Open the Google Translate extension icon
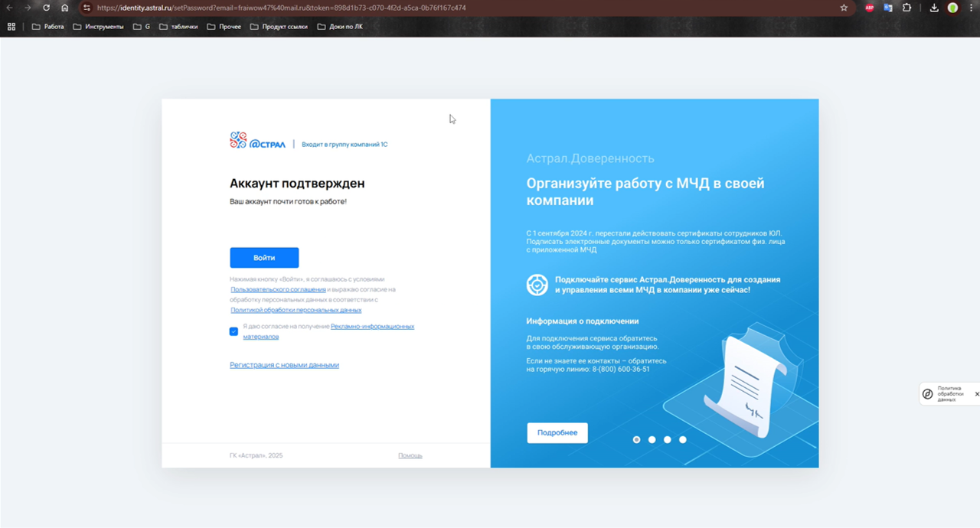Screen dimensions: 980x528 pos(888,8)
